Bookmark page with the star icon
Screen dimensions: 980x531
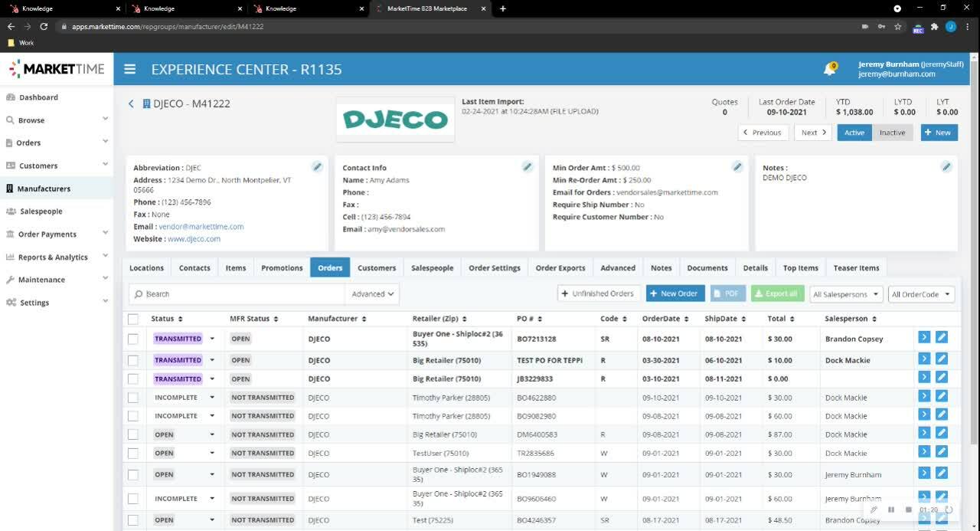pyautogui.click(x=898, y=26)
